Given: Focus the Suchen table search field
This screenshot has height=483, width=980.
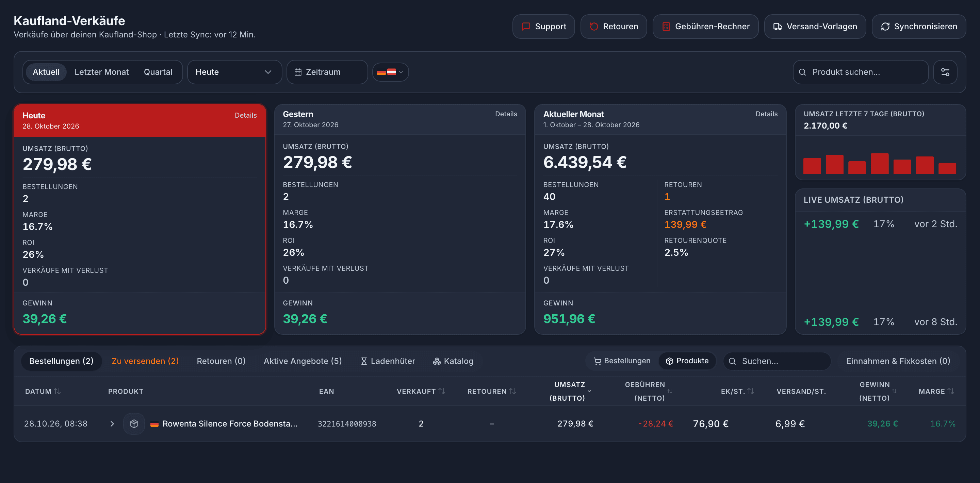Looking at the screenshot, I should [777, 361].
